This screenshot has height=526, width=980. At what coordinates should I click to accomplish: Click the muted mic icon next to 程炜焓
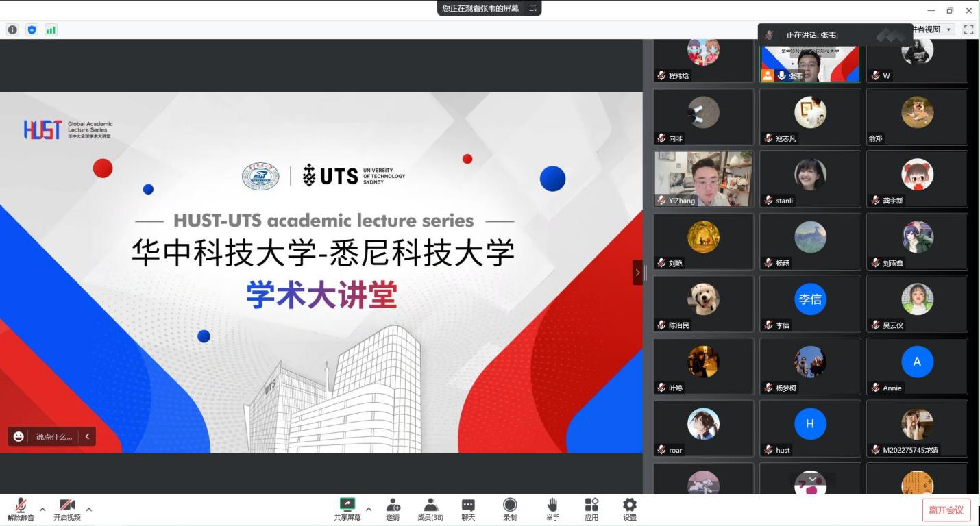pos(662,76)
